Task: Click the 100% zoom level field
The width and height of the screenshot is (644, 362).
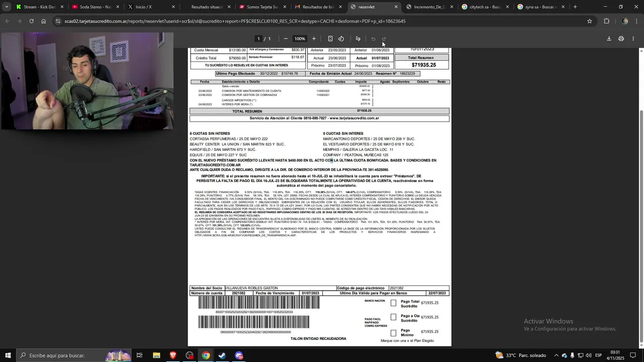Action: click(300, 39)
